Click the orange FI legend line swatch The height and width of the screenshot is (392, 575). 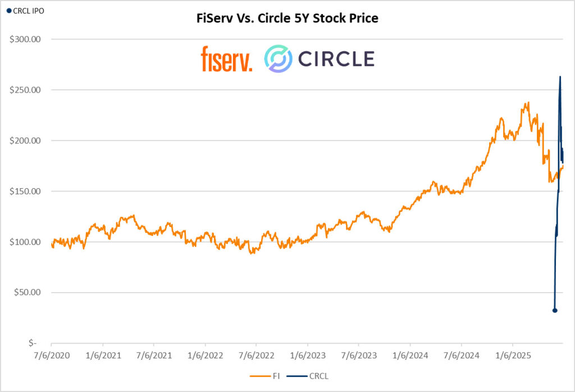(259, 376)
